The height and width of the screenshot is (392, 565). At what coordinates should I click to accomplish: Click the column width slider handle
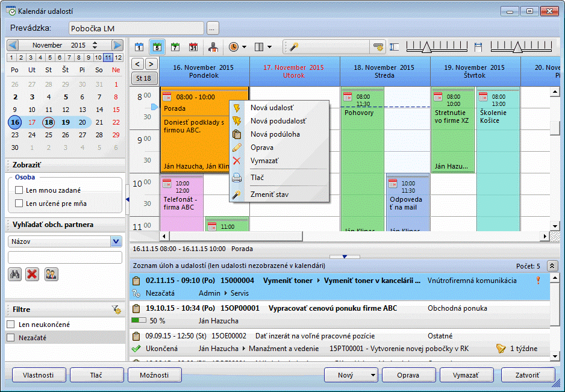coord(518,47)
